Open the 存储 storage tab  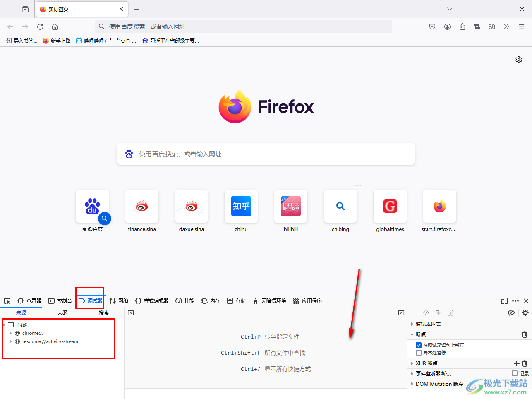pos(236,301)
